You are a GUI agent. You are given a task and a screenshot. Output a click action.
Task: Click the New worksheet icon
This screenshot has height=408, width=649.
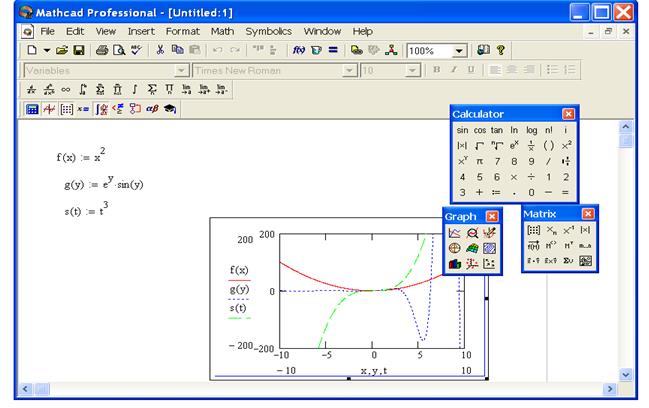click(x=32, y=50)
